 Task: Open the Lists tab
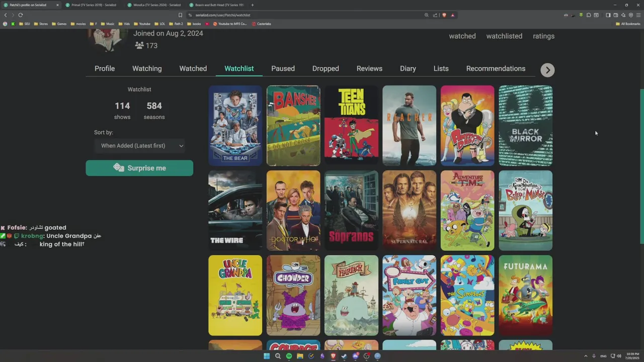(441, 68)
